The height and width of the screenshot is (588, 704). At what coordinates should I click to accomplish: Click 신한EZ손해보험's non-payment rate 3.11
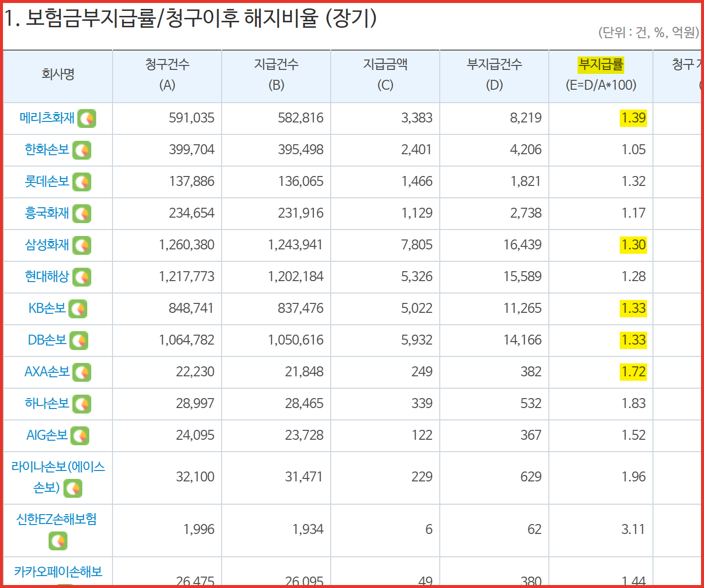(633, 529)
